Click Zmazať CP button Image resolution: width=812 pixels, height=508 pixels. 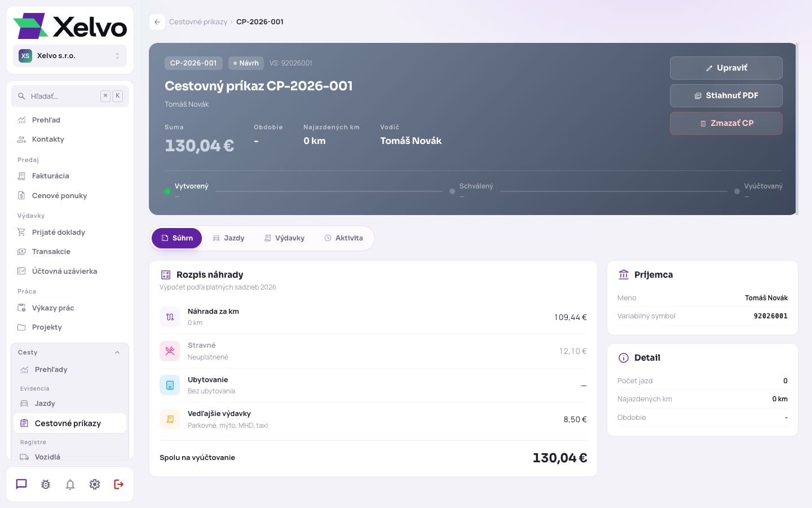[726, 123]
